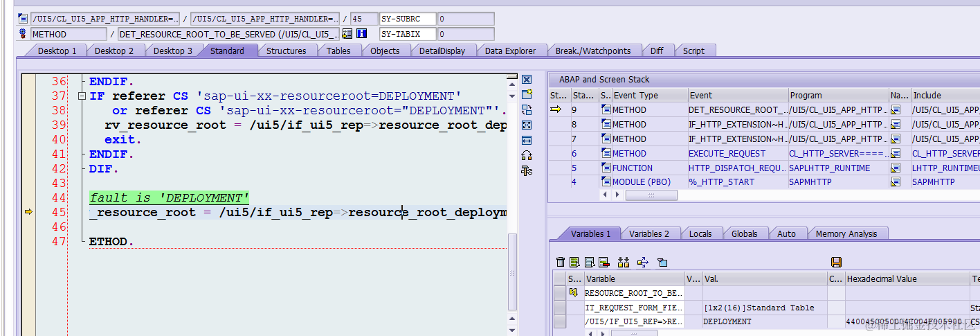The width and height of the screenshot is (980, 336).
Task: Select the HTTP_DISPATCH_REQU event cell
Action: point(738,168)
